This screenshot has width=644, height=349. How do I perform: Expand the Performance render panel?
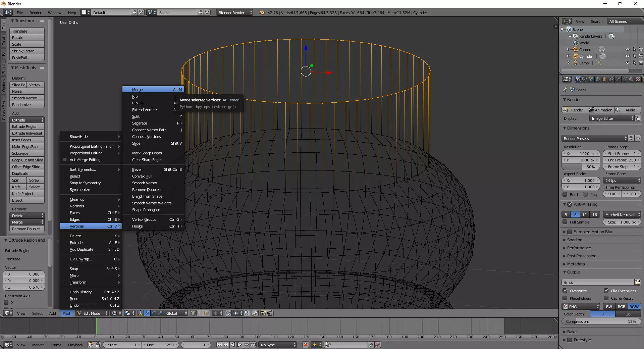[x=579, y=248]
